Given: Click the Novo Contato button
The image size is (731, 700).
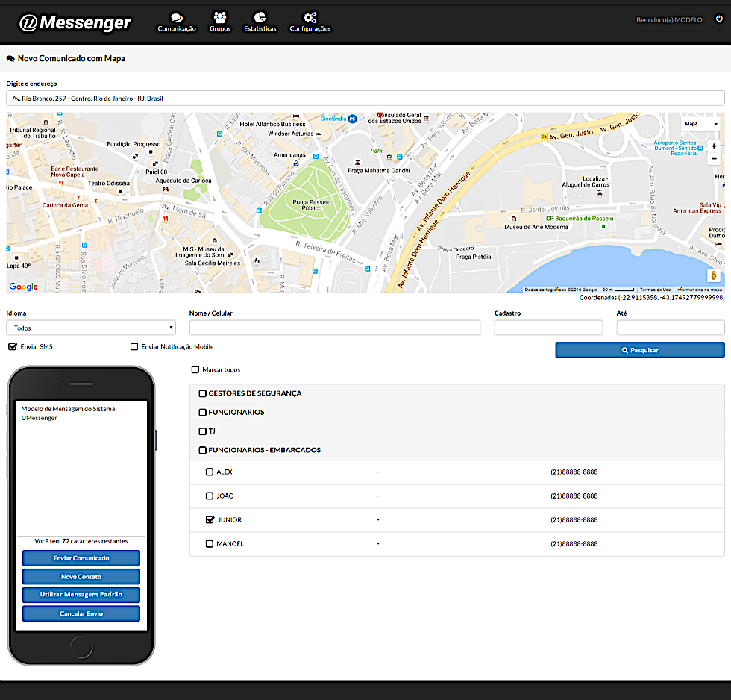Looking at the screenshot, I should [x=81, y=576].
